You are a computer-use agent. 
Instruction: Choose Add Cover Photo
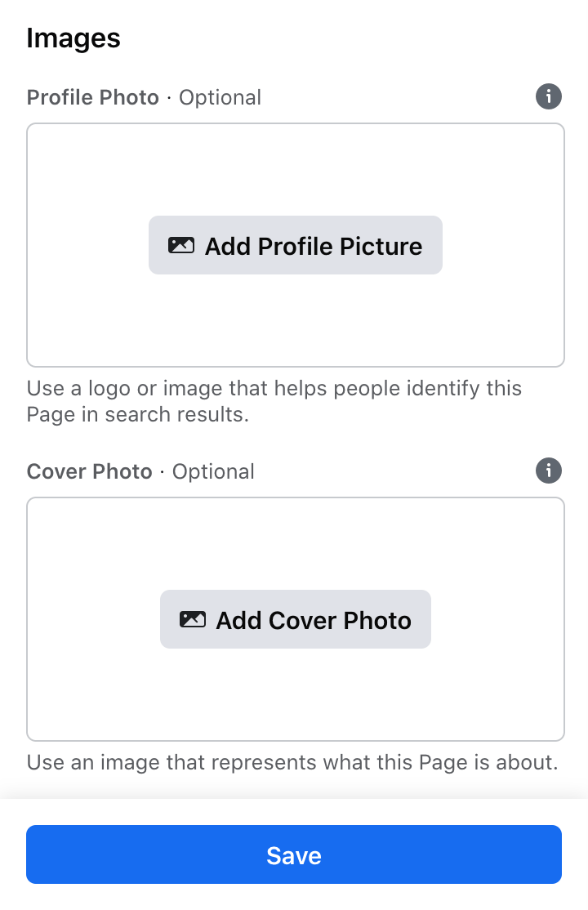coord(296,619)
